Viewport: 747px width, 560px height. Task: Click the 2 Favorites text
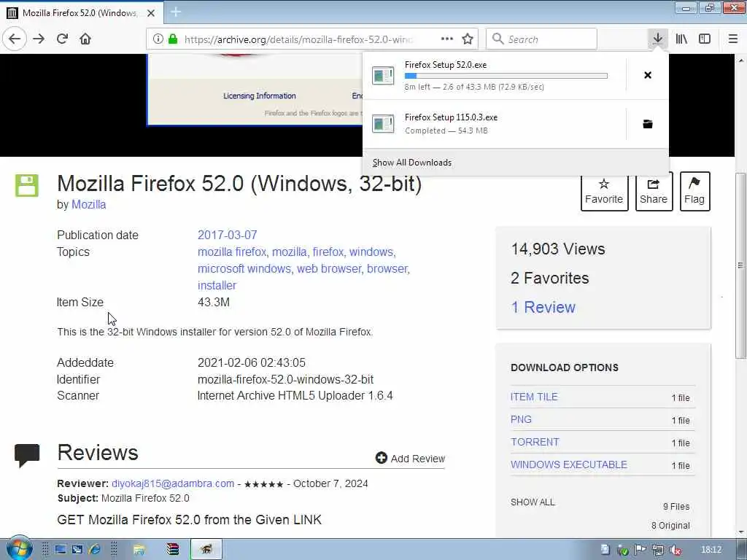click(550, 278)
